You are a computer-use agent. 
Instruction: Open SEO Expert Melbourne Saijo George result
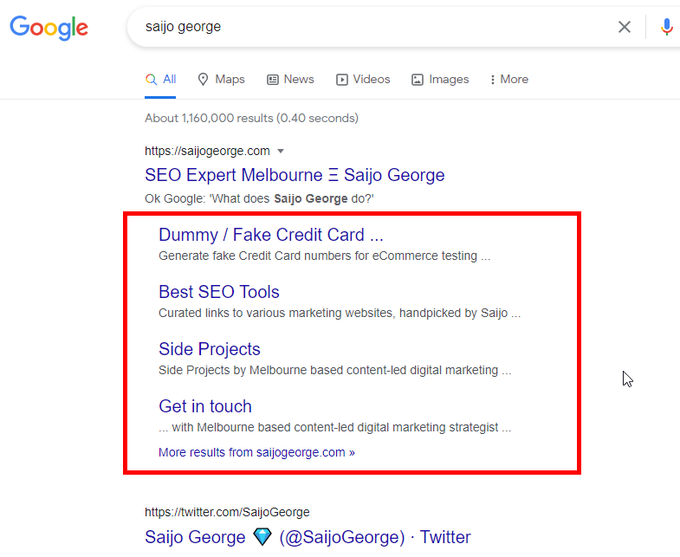click(294, 175)
